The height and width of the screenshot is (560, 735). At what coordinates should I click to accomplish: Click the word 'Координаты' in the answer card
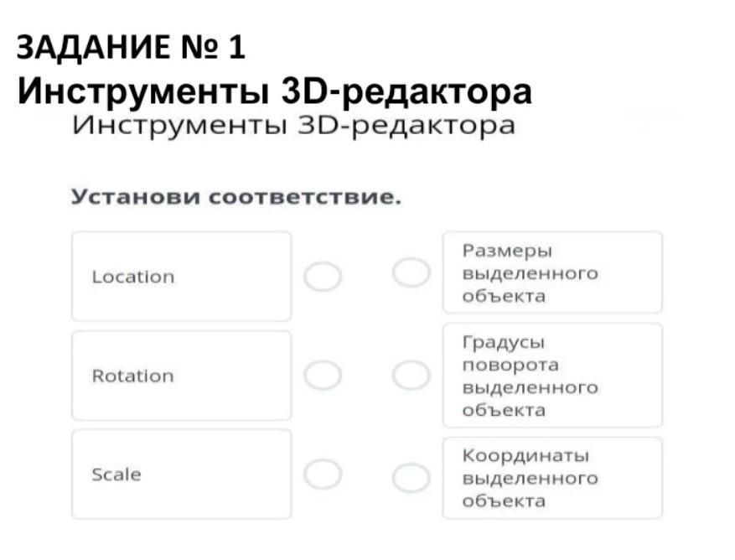[x=525, y=455]
